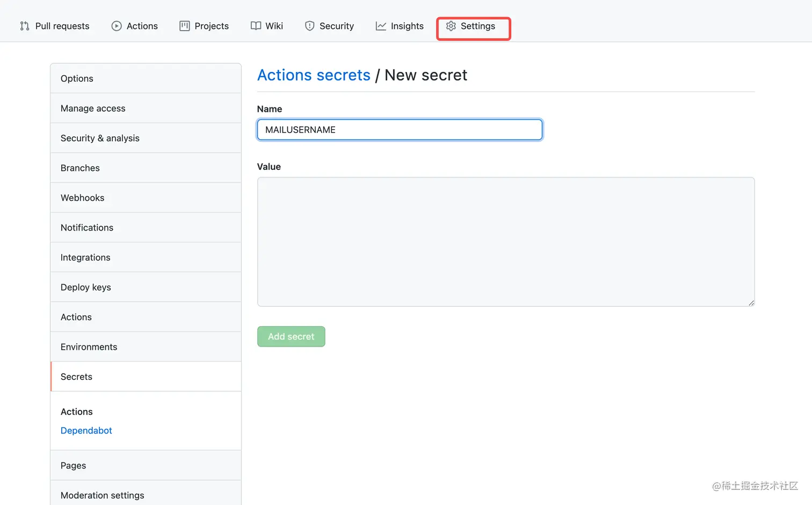Viewport: 812px width, 505px height.
Task: Go to the Wiki tab
Action: [267, 26]
